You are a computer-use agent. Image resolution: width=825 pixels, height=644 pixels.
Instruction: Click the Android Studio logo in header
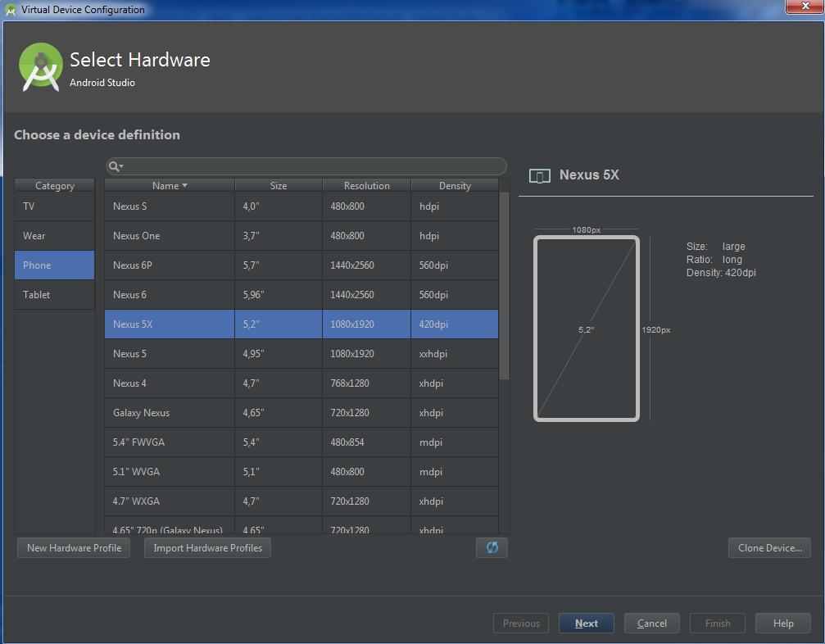click(40, 67)
